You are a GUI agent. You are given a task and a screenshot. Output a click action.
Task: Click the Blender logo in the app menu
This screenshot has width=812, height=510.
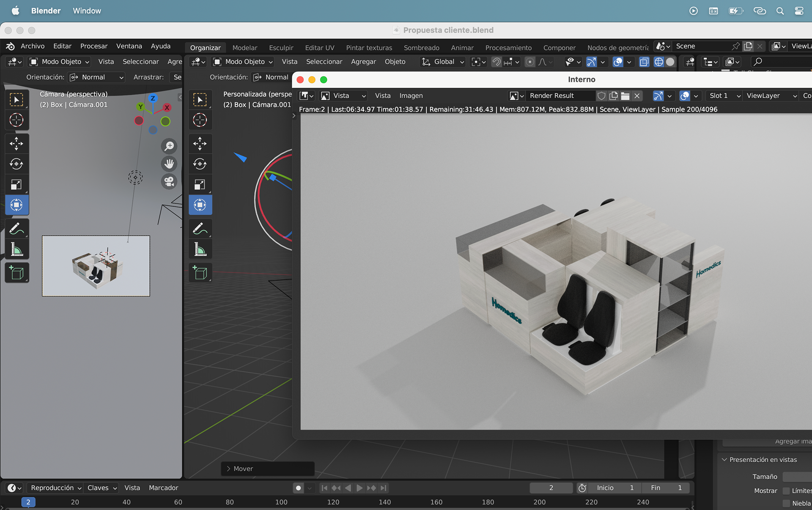[11, 46]
